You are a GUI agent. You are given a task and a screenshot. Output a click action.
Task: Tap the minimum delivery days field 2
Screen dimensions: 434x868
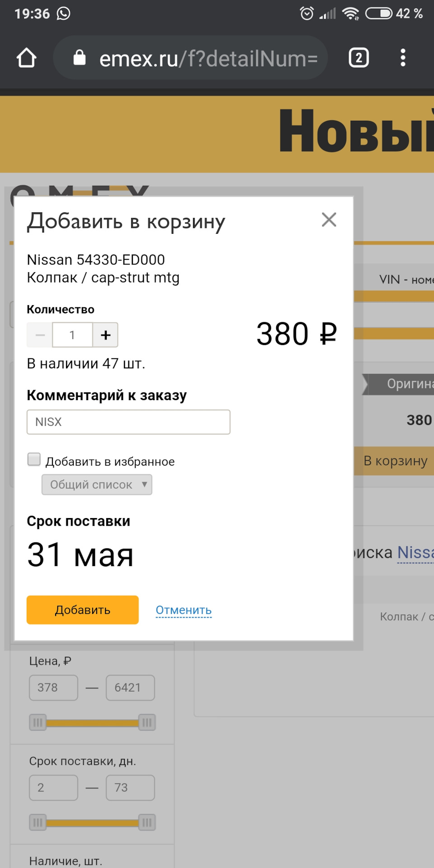coord(53,788)
